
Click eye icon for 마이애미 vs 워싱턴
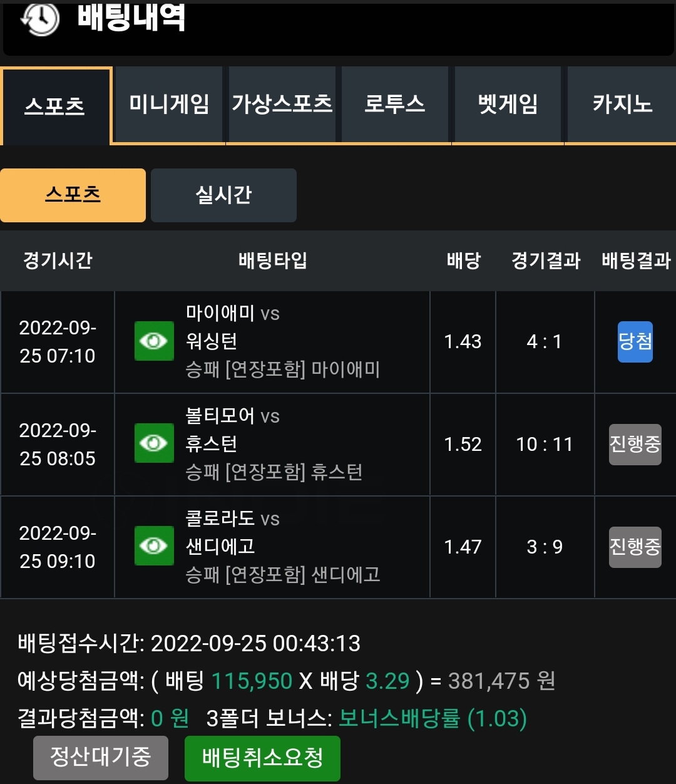coord(154,341)
